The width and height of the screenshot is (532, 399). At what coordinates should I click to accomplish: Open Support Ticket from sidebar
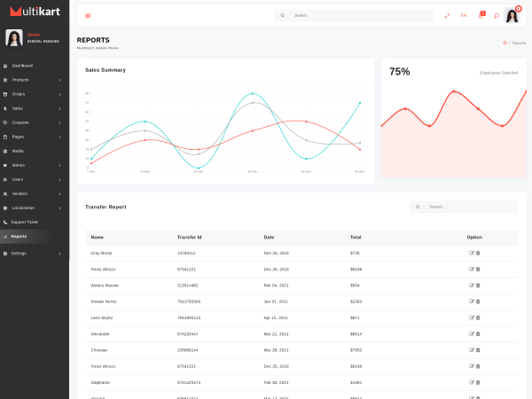(x=24, y=222)
